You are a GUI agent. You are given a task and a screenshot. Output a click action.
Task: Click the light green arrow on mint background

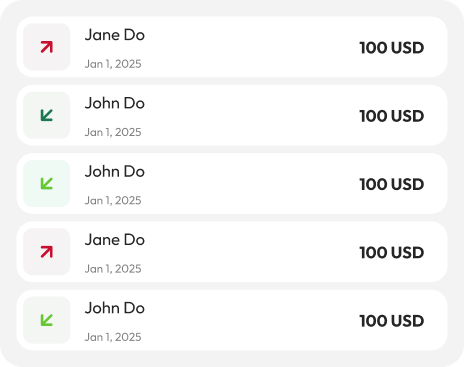point(47,184)
